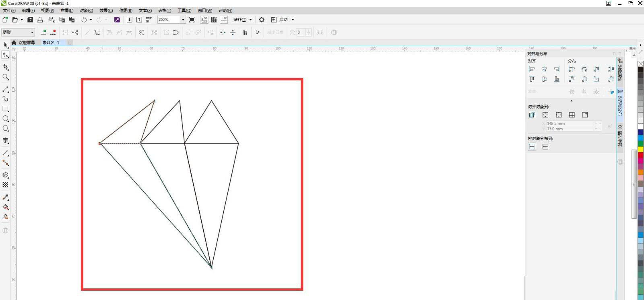Select the Zoom magnifier tool

pyautogui.click(x=6, y=77)
